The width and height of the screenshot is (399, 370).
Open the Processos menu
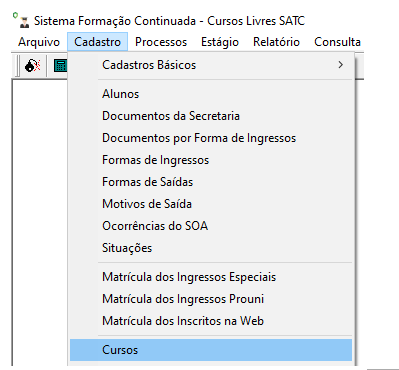[161, 42]
